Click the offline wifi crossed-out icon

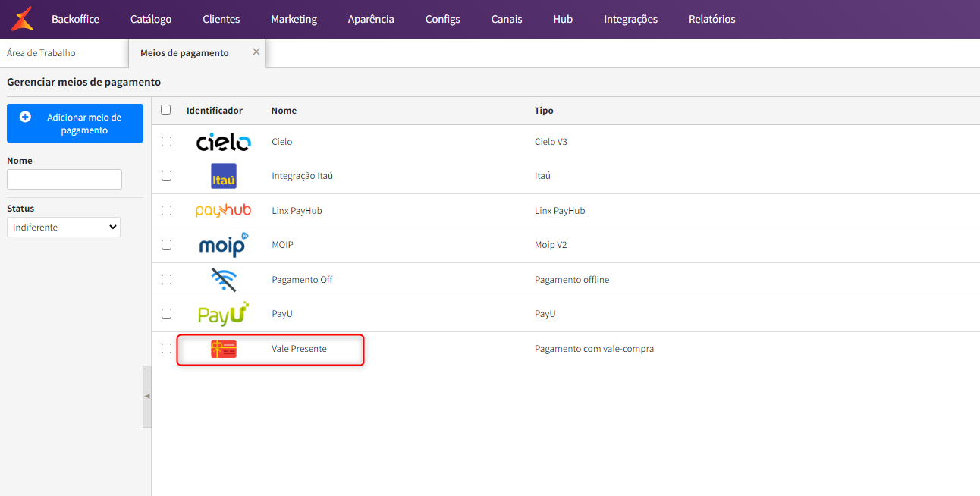tap(223, 279)
